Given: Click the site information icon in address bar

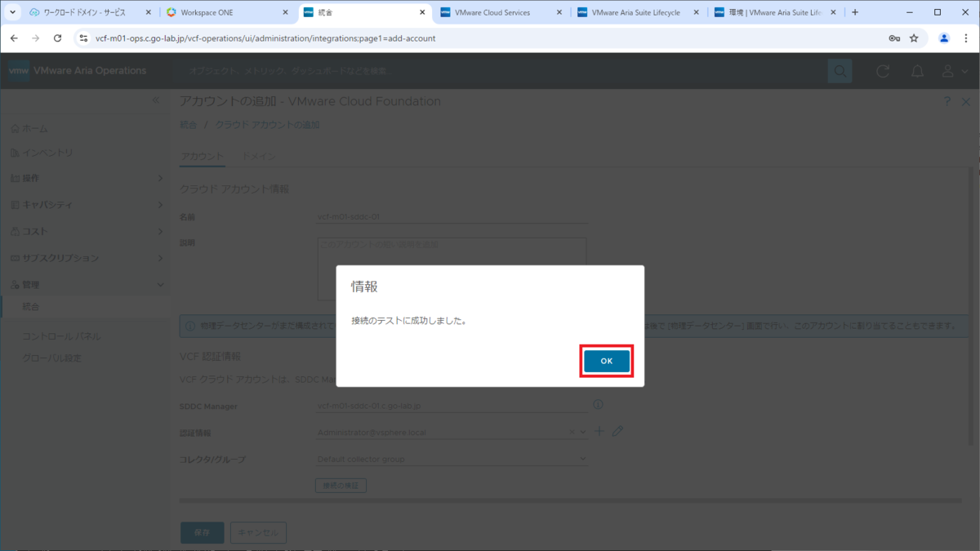Looking at the screenshot, I should [82, 38].
